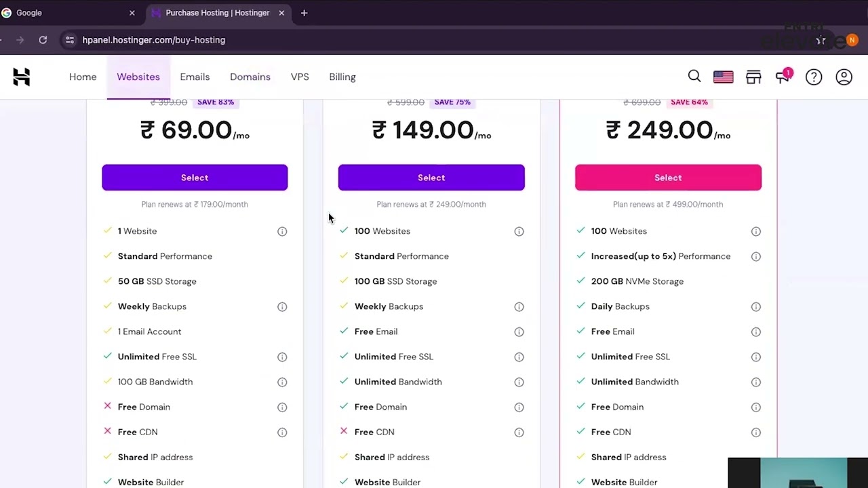This screenshot has height=488, width=868.
Task: Open a new browser tab
Action: [304, 13]
